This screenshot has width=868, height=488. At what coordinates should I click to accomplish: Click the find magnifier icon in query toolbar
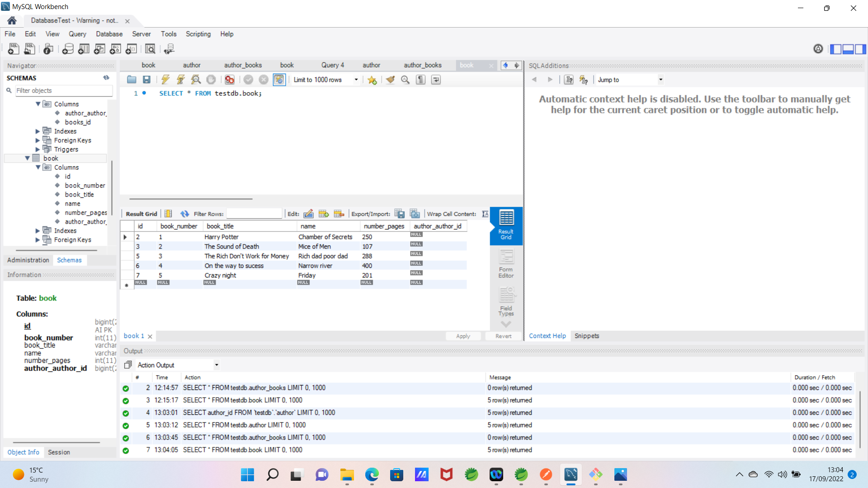point(406,80)
